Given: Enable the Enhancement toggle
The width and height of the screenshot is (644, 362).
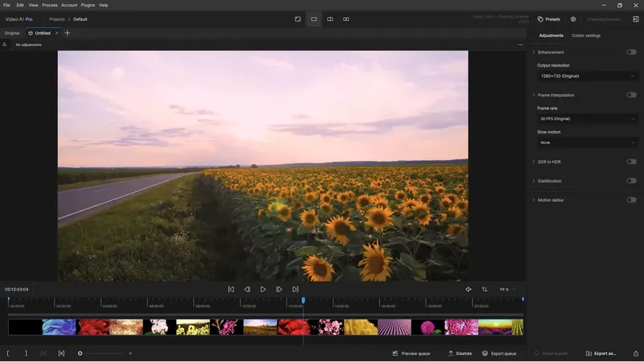Looking at the screenshot, I should (x=631, y=52).
